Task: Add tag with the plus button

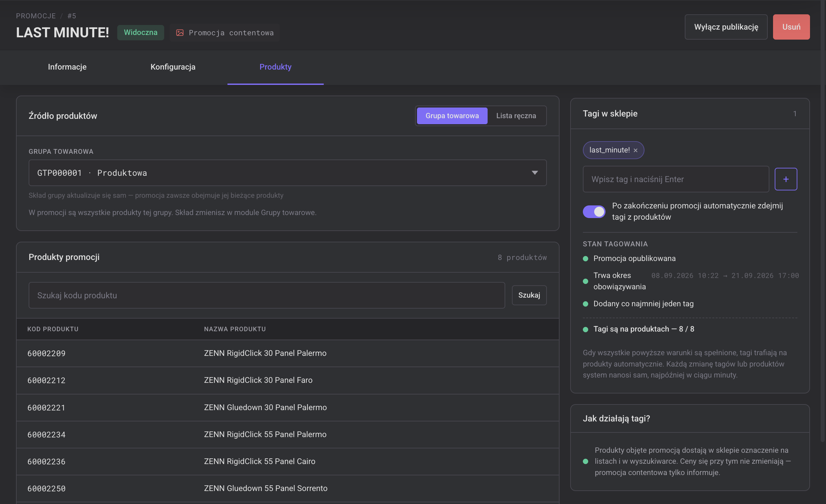Action: point(785,179)
